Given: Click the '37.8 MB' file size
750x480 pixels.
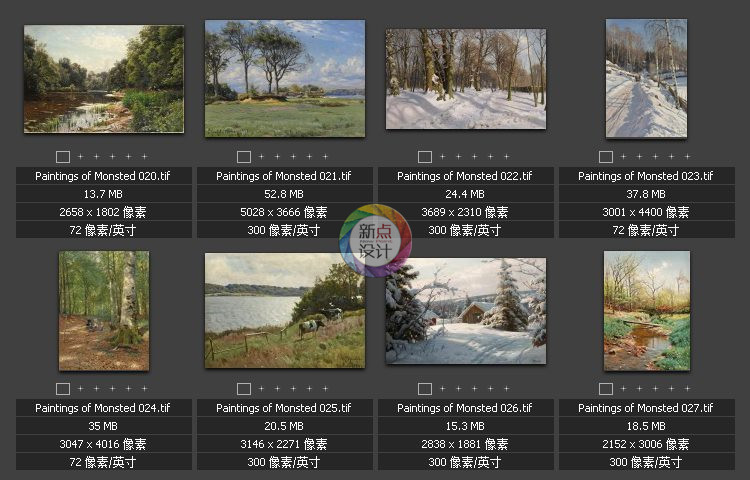Looking at the screenshot, I should tap(646, 194).
